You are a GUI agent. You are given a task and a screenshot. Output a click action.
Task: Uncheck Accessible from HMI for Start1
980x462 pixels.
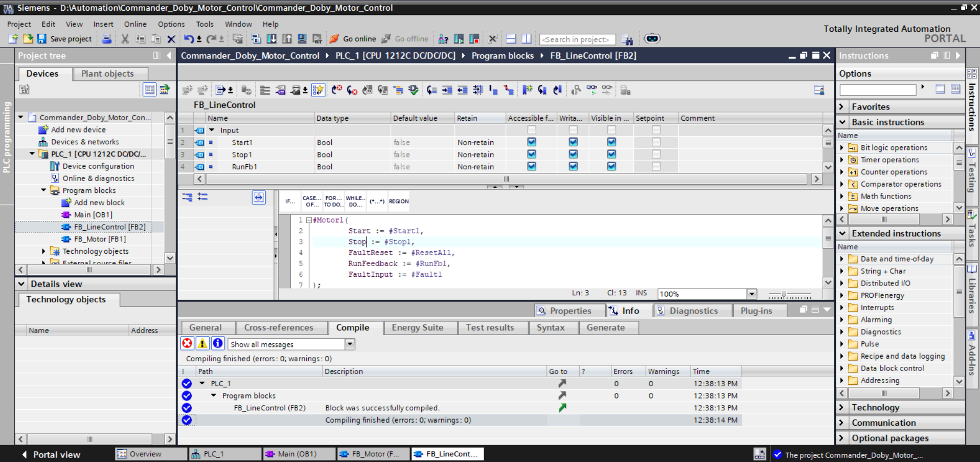(x=532, y=142)
